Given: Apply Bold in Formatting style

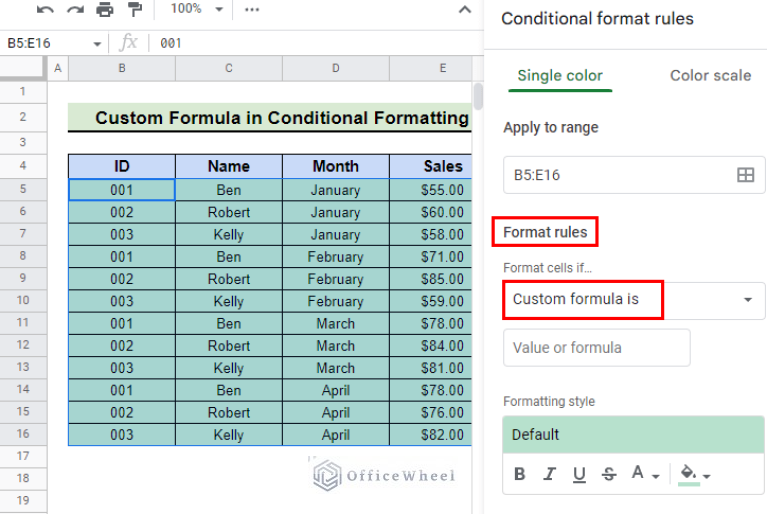Looking at the screenshot, I should pos(520,474).
